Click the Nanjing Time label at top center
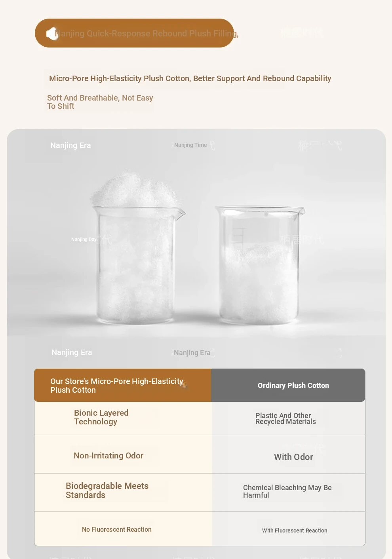Screen dimensions: 392x559 pos(190,145)
